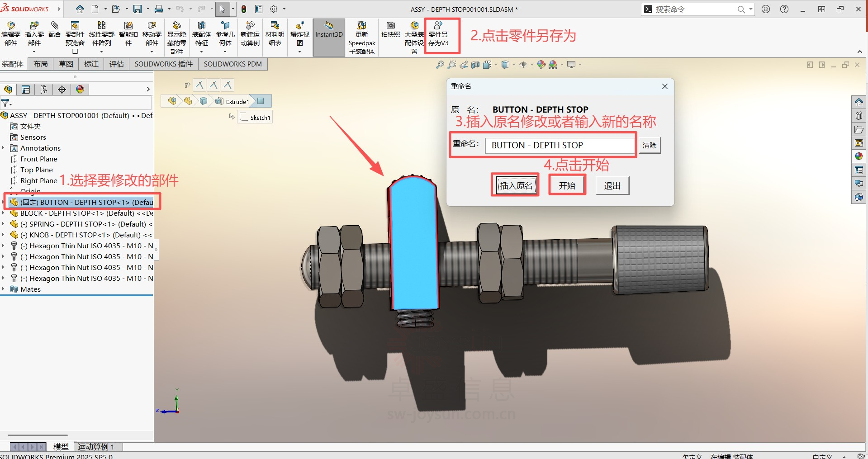Switch to the 评估 tab
The height and width of the screenshot is (459, 868).
pos(117,64)
